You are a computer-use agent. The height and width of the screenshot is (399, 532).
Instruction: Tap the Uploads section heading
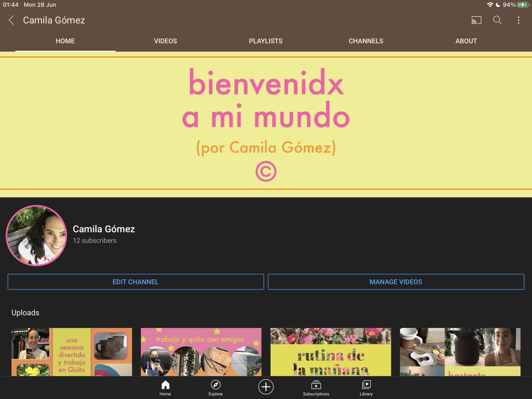25,313
